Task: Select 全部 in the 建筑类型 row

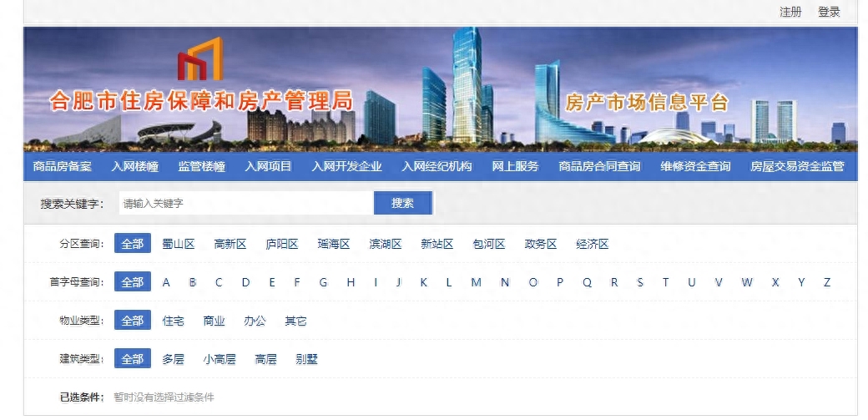Action: point(133,358)
